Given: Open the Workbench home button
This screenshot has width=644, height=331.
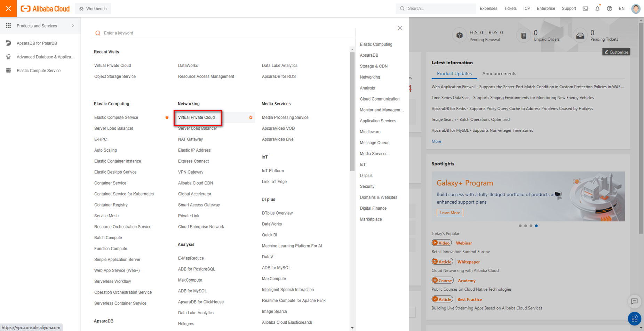Looking at the screenshot, I should tap(93, 9).
